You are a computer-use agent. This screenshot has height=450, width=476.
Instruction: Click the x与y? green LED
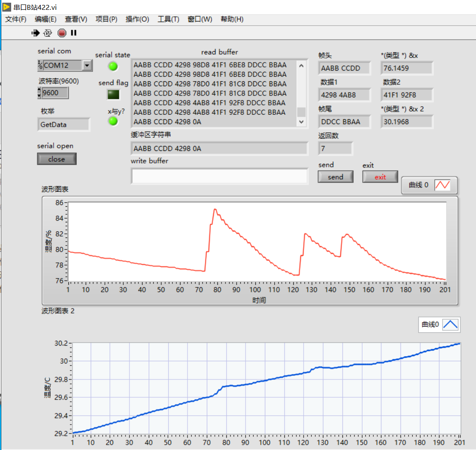click(113, 121)
